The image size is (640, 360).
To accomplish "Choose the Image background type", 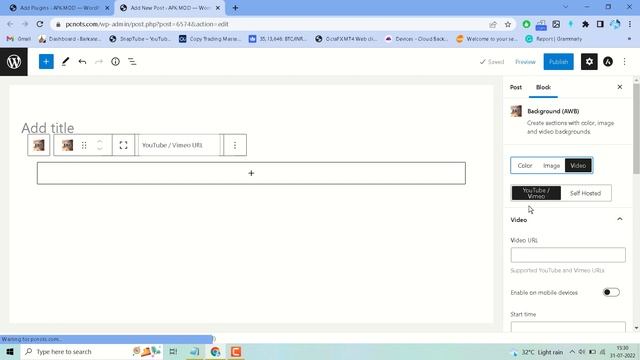I will pyautogui.click(x=551, y=165).
